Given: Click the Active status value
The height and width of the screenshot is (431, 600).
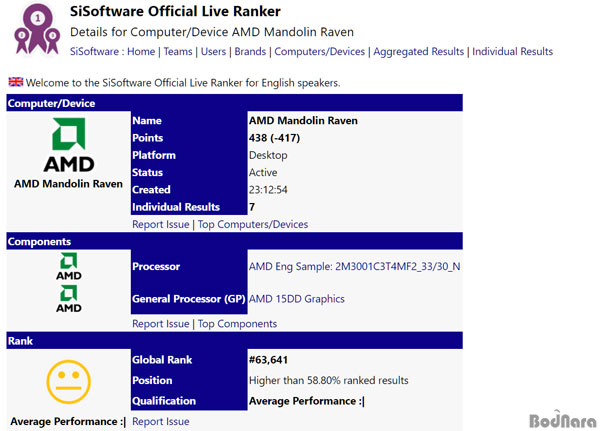Looking at the screenshot, I should [x=263, y=172].
